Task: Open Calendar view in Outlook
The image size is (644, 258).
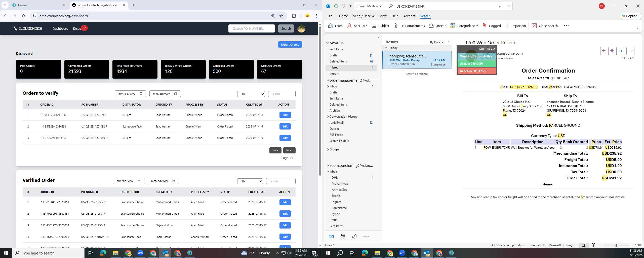Action: tap(343, 237)
